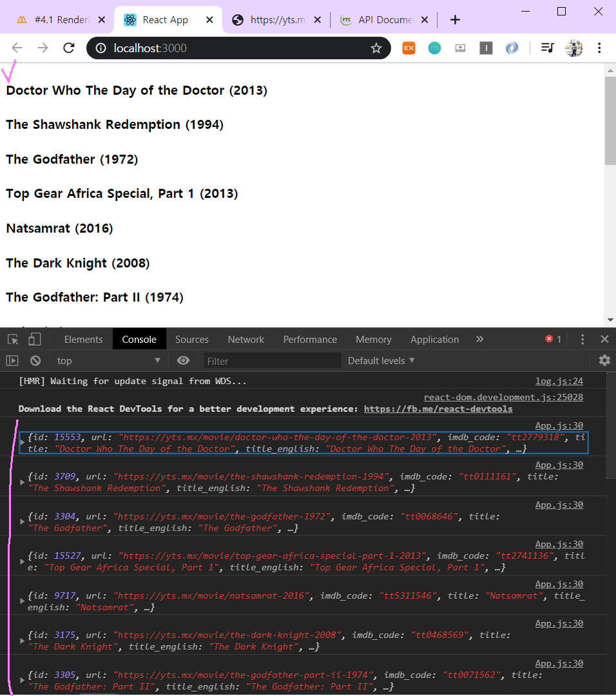616x696 pixels.
Task: Open the Performance tab
Action: pyautogui.click(x=310, y=340)
